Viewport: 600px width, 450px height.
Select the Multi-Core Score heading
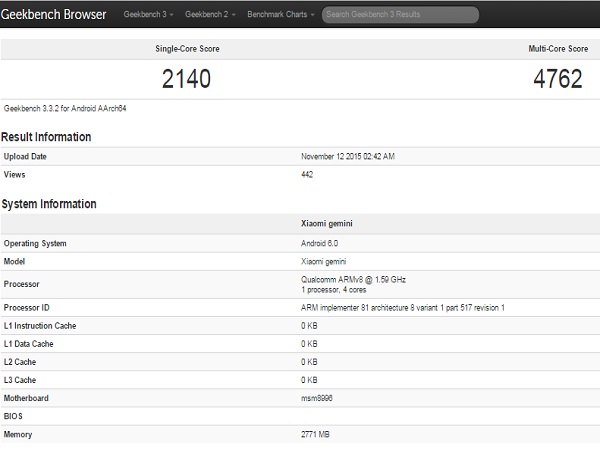(558, 49)
